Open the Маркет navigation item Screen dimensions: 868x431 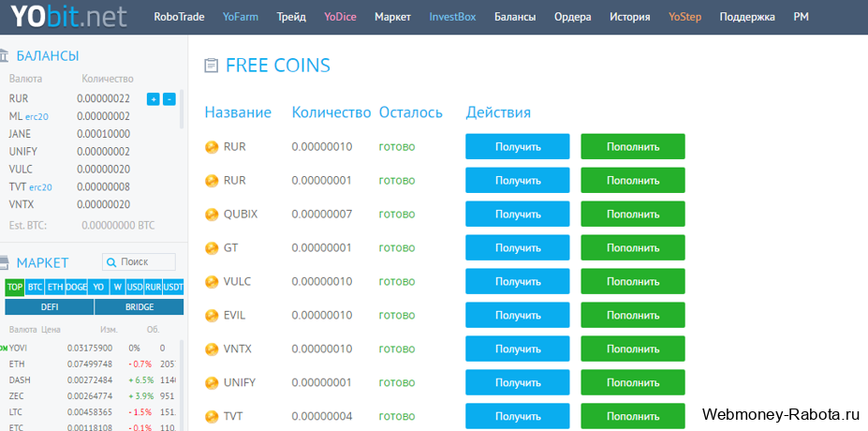coord(392,17)
